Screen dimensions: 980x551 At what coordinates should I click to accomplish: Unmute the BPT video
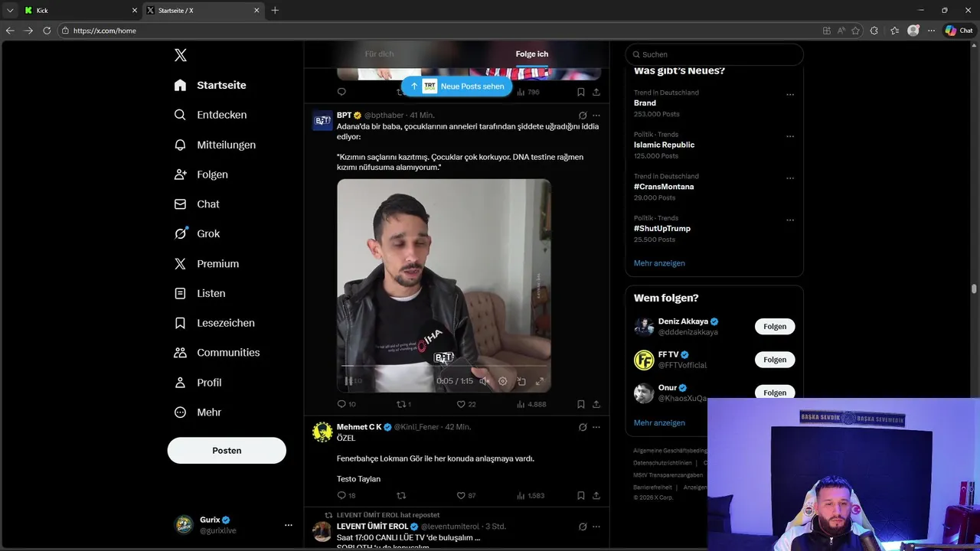tap(484, 381)
